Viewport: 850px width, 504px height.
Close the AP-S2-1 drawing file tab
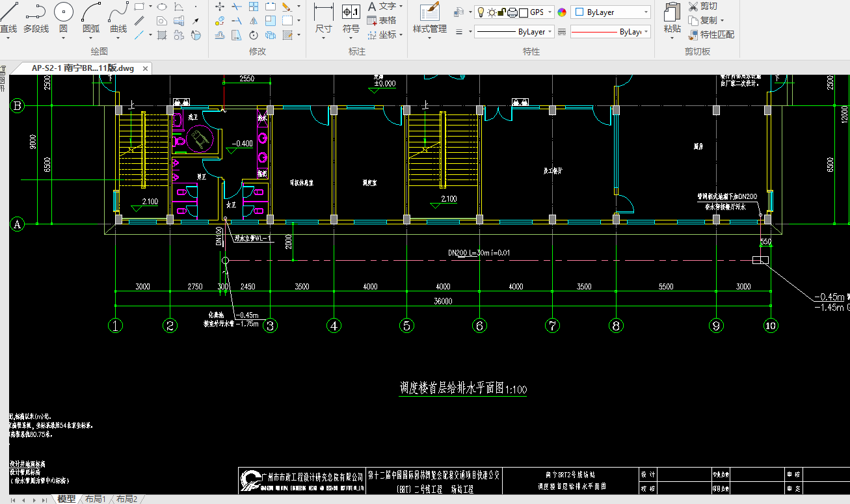tap(145, 68)
